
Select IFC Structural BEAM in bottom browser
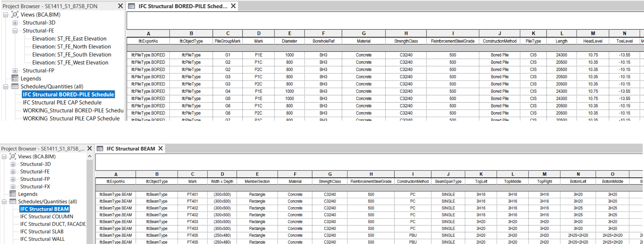pos(44,209)
